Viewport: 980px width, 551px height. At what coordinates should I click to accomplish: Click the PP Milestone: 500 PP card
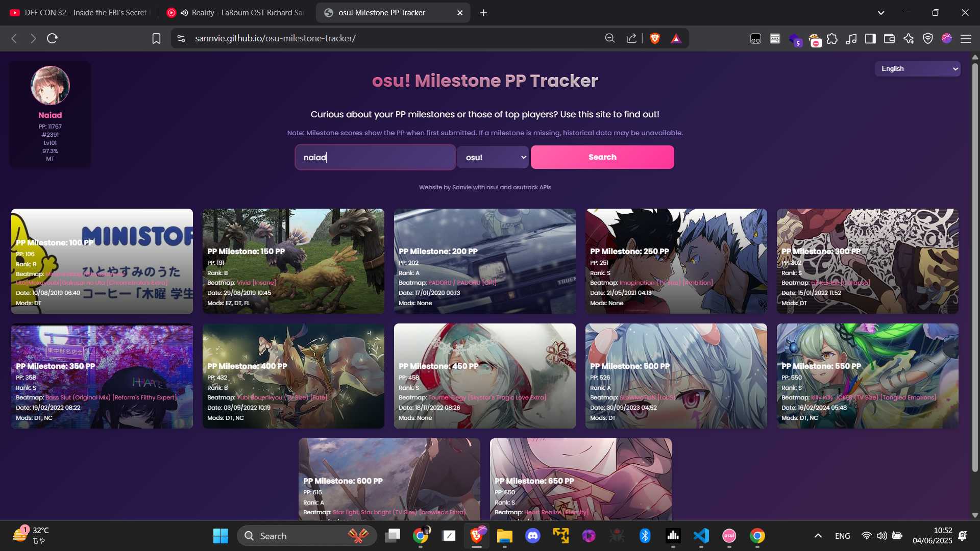(676, 376)
